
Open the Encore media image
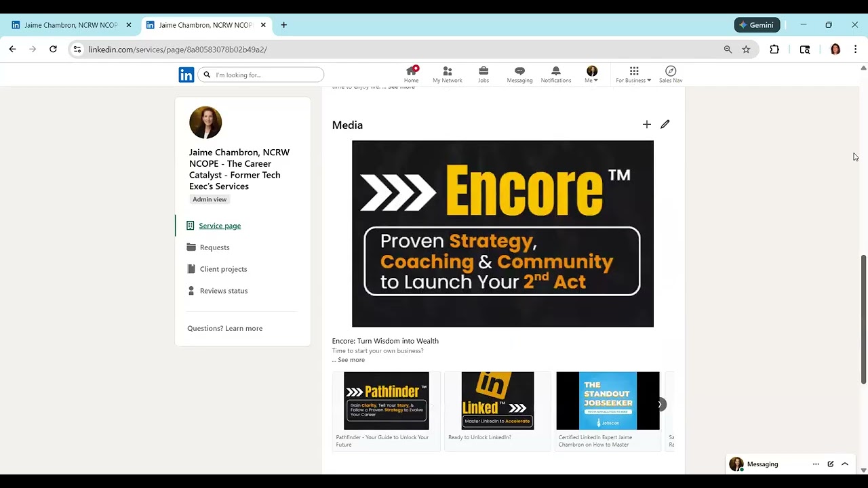tap(502, 234)
